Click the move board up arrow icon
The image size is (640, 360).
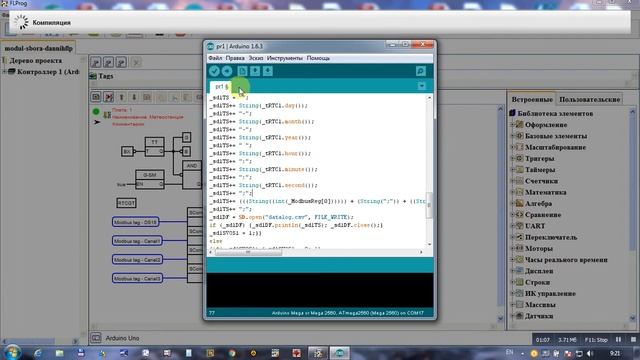point(121,97)
